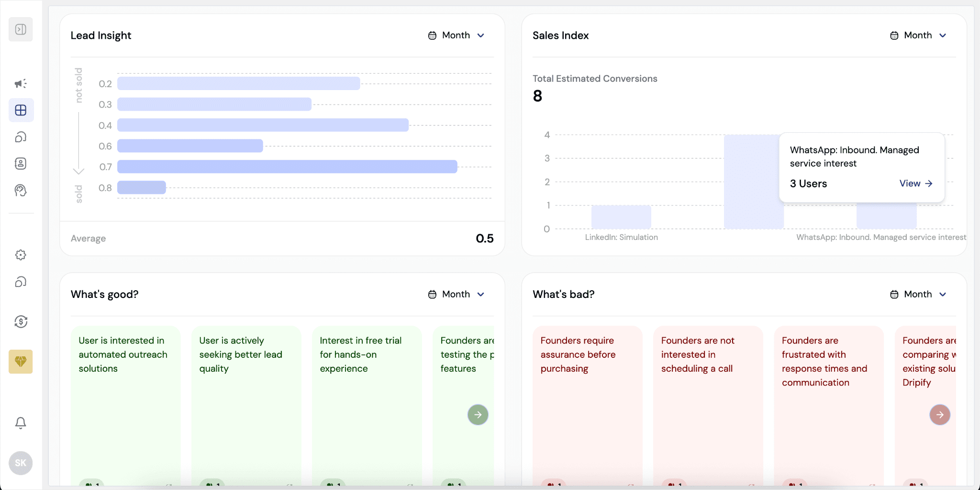Image resolution: width=980 pixels, height=490 pixels.
Task: Click the calendar icon beside Sales Index Month filter
Action: pos(894,35)
